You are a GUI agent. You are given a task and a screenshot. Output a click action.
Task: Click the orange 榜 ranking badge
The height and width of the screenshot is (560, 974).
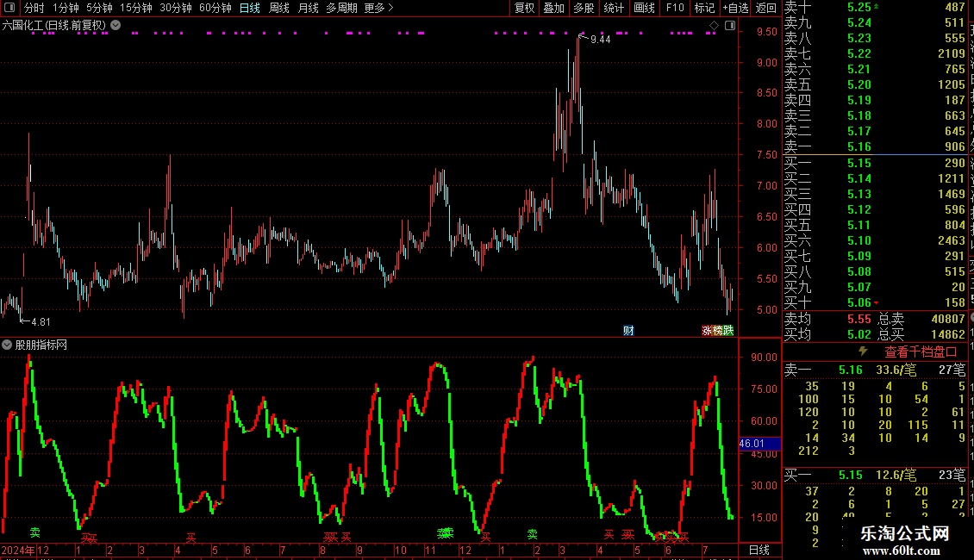tap(717, 330)
